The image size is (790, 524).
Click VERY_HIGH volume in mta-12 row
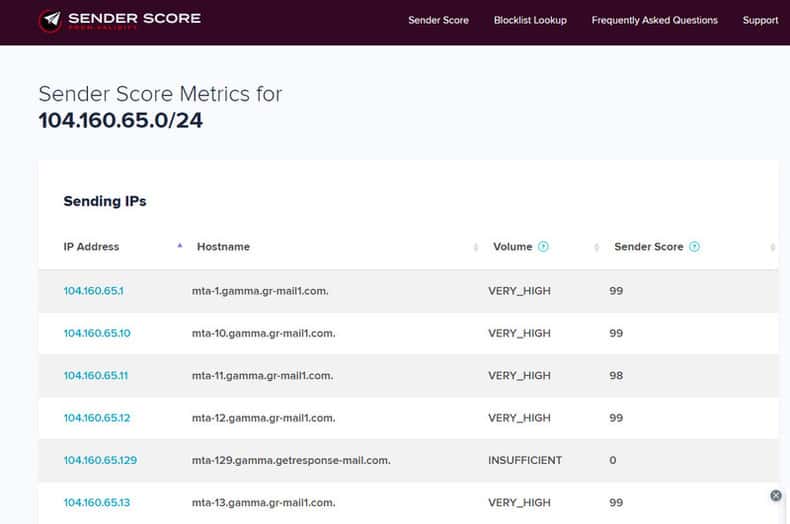click(519, 418)
